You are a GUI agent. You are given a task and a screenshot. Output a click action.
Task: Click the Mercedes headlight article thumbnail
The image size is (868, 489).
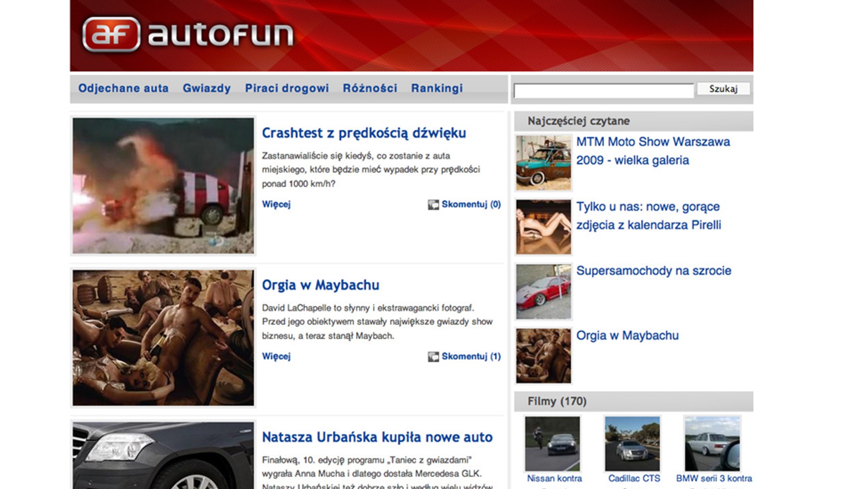pyautogui.click(x=163, y=455)
